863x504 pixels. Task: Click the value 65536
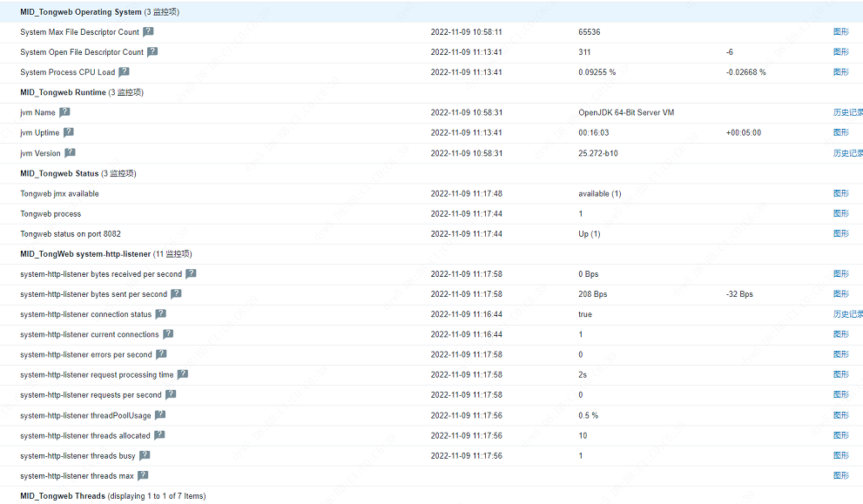click(590, 32)
